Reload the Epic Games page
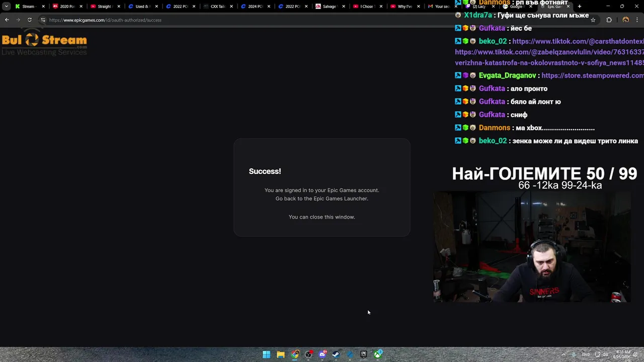Viewport: 644px width, 362px height. pos(30,20)
